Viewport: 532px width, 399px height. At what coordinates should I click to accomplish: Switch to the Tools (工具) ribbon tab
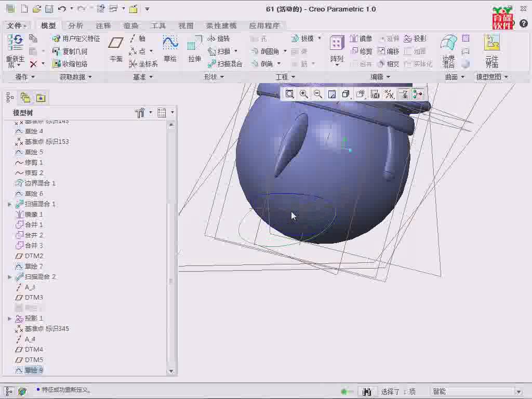158,25
